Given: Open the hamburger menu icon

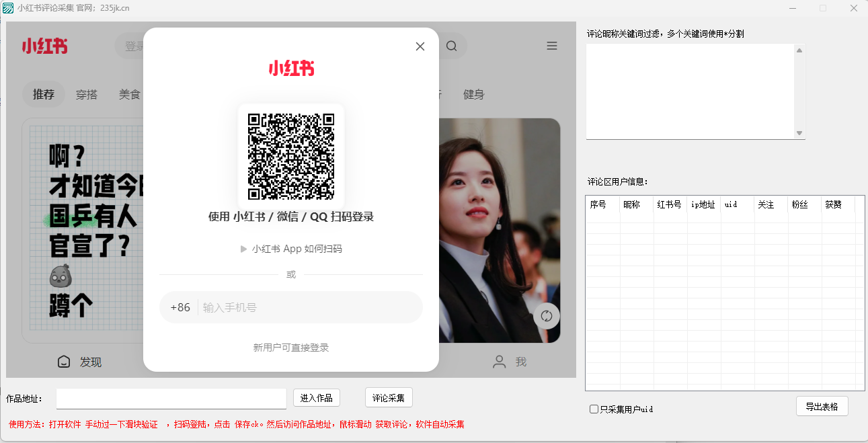Looking at the screenshot, I should [x=552, y=46].
